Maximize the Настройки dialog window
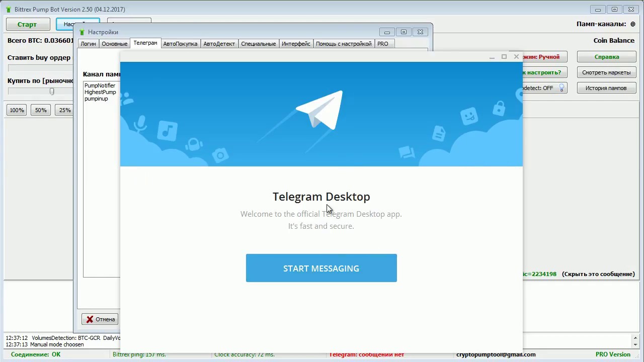 point(404,32)
